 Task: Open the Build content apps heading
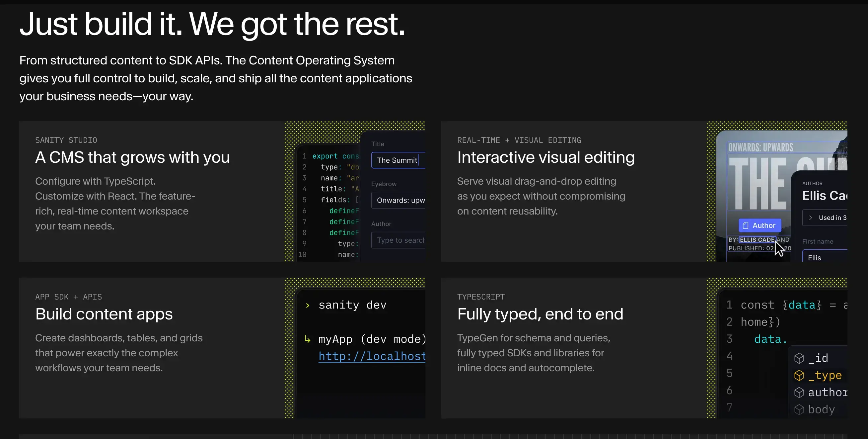[x=104, y=314]
